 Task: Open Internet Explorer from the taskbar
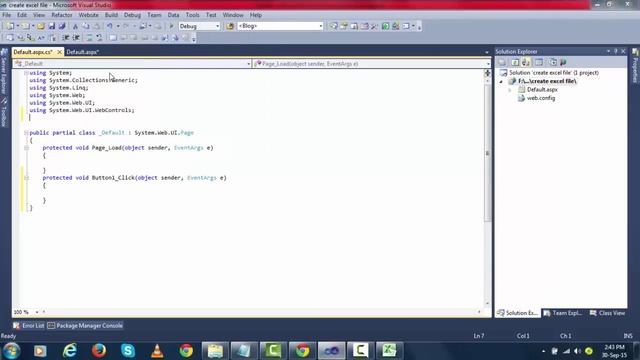(x=70, y=351)
